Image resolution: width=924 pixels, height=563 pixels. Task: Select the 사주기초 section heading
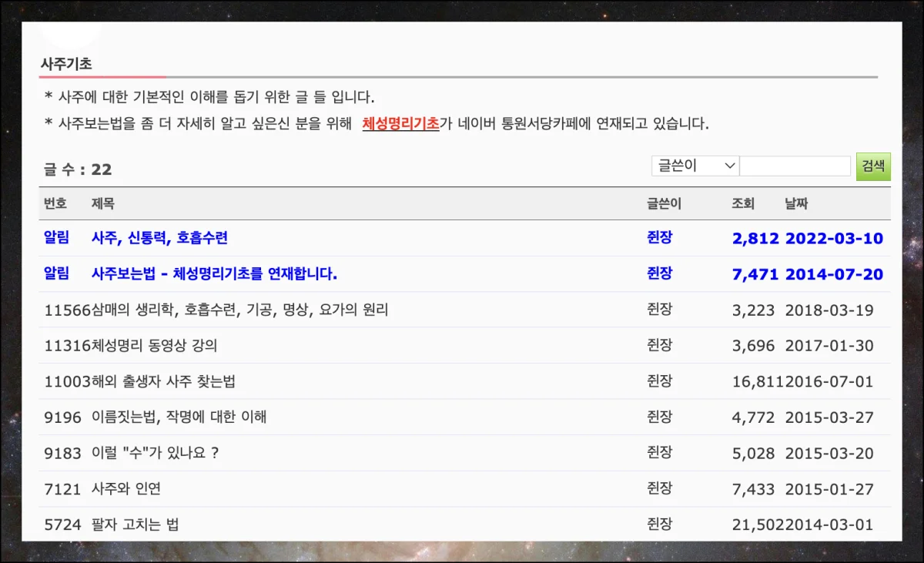click(66, 64)
